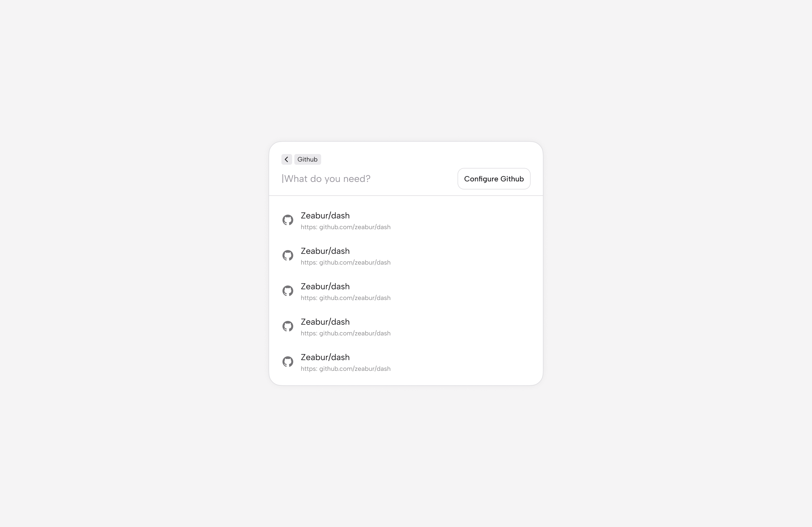Select the second Zeabur/dash title
Screen dimensions: 812x527
pyautogui.click(x=325, y=251)
